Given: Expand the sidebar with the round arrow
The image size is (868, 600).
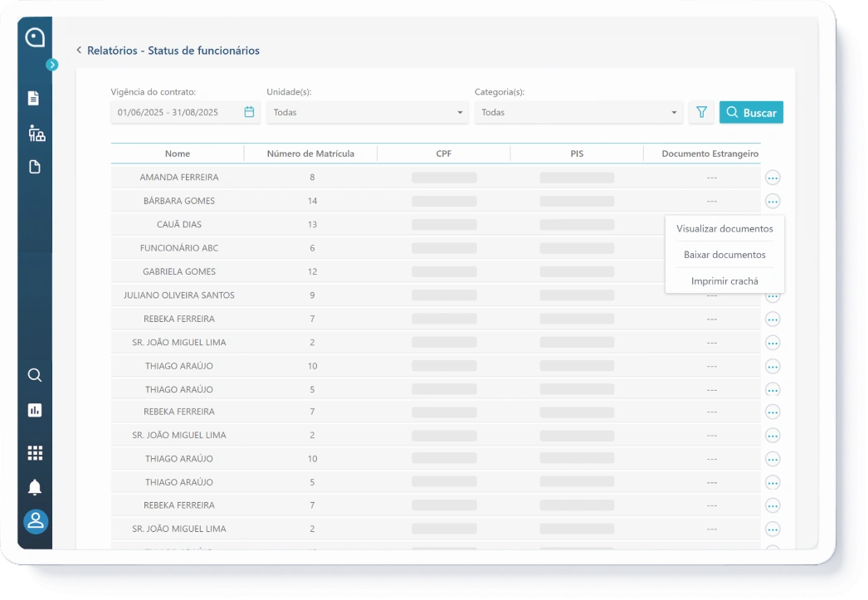Looking at the screenshot, I should (52, 65).
